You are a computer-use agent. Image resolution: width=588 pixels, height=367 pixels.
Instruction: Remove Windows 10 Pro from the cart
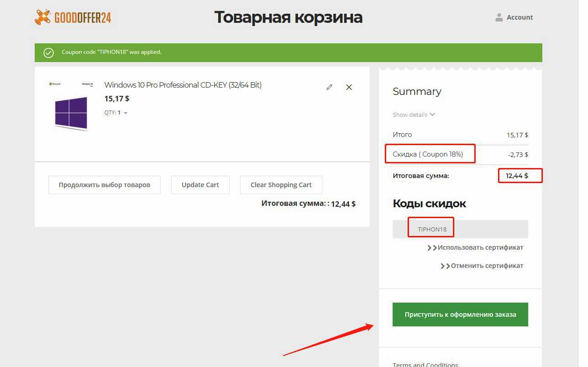coord(349,87)
